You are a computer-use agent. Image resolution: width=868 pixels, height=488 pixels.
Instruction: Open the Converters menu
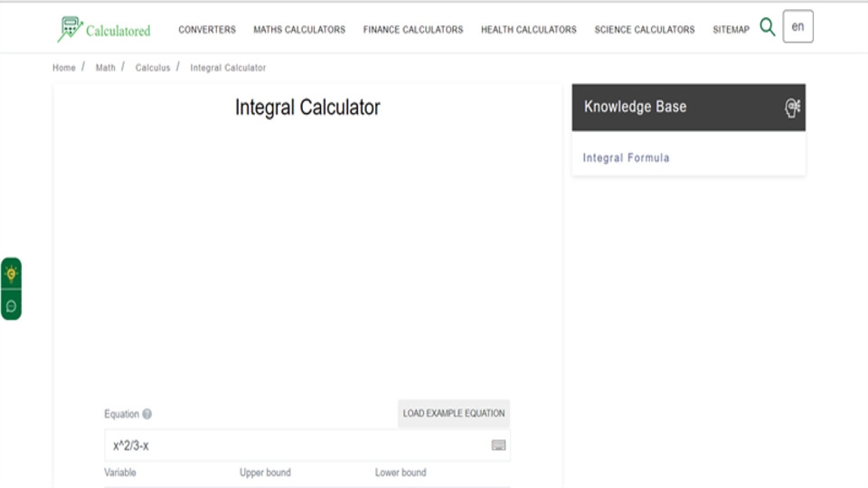tap(207, 29)
